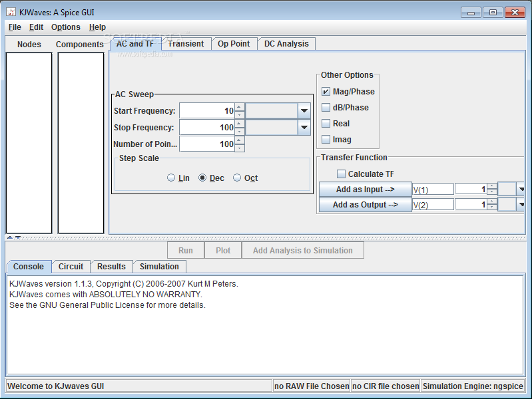Maximize the KJWaves window
This screenshot has height=399, width=532.
coord(493,13)
